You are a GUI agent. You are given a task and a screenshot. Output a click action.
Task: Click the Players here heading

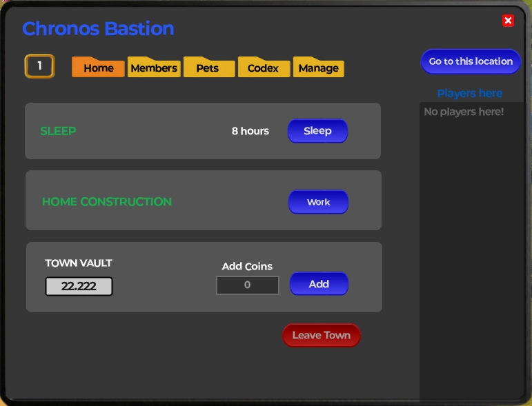(x=470, y=93)
